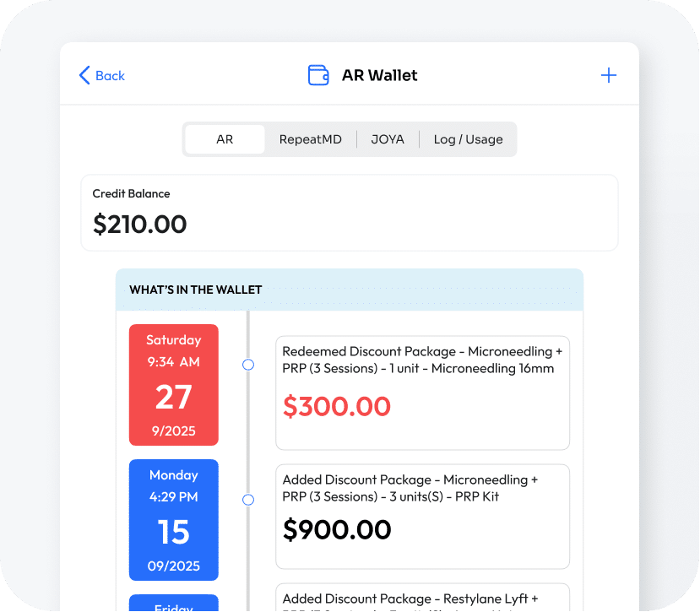Open the Restylane Lyft package entry
The width and height of the screenshot is (700, 612).
tap(422, 598)
